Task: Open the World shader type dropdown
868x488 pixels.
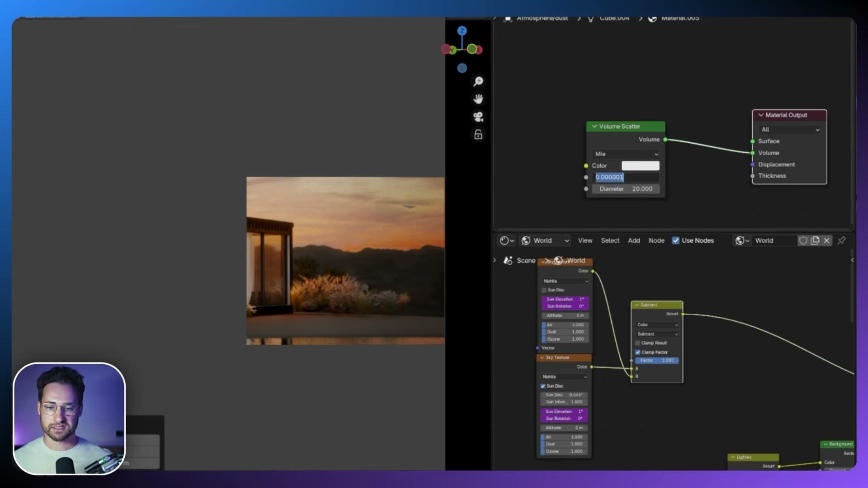Action: pyautogui.click(x=545, y=241)
